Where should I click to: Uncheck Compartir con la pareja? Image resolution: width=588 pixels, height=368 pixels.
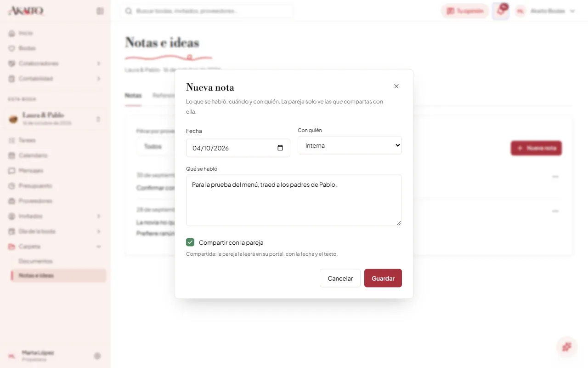click(190, 242)
